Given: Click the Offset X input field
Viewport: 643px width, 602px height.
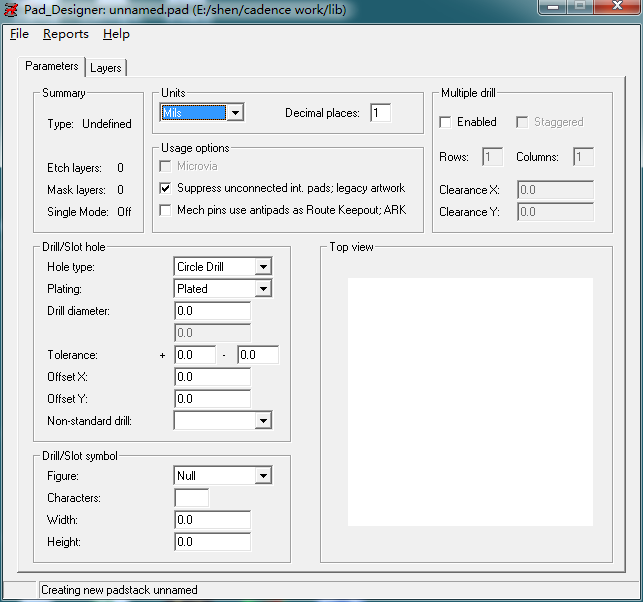Looking at the screenshot, I should 212,377.
